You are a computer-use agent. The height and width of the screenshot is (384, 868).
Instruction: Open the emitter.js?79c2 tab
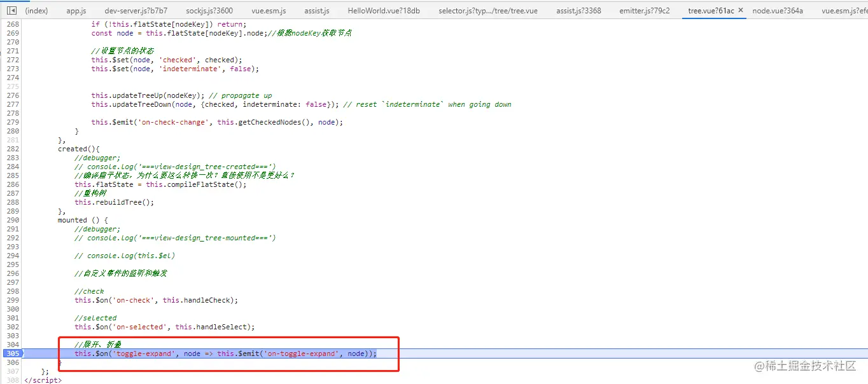[645, 11]
